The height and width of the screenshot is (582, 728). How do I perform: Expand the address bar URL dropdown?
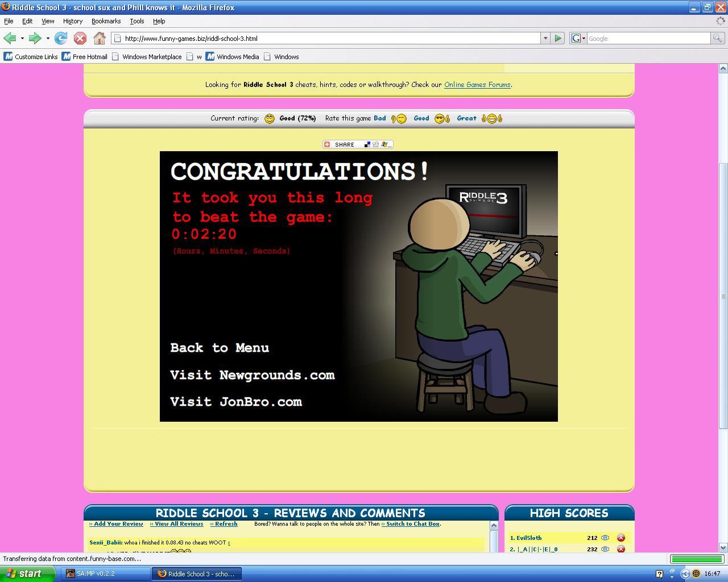[545, 38]
